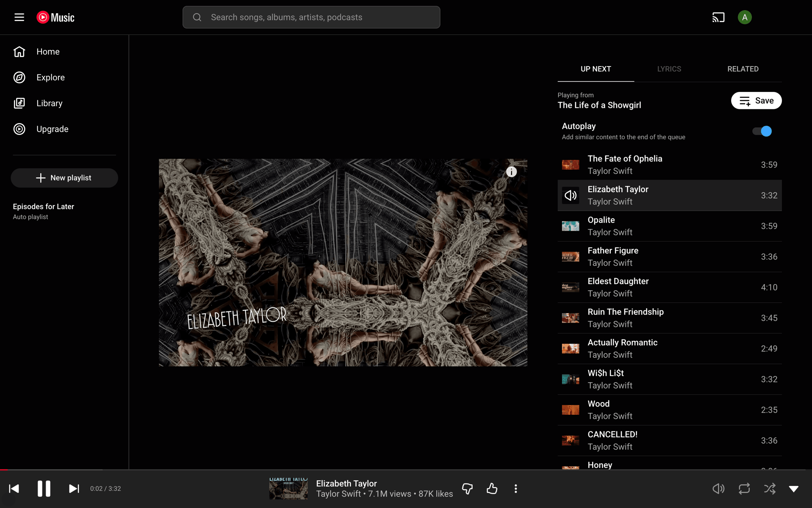Screen dimensions: 812x508
Task: Play CANCELLED! from the queue
Action: click(669, 441)
